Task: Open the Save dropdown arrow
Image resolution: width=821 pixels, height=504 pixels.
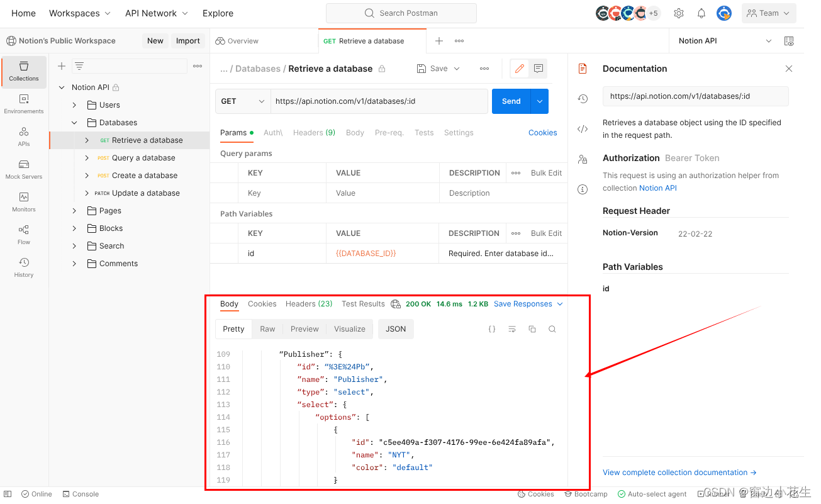Action: 457,69
